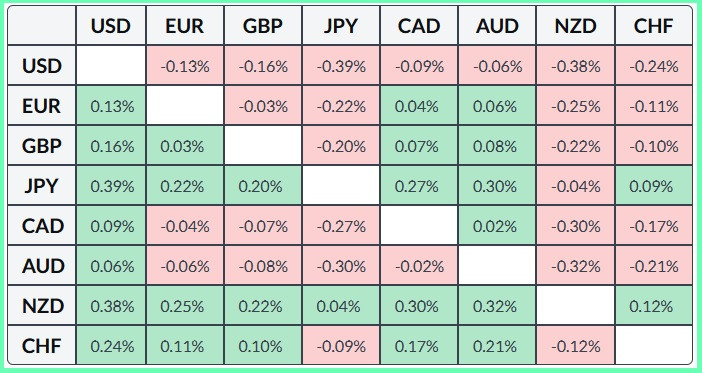Select the CHF column header
The width and height of the screenshot is (702, 373).
point(654,26)
